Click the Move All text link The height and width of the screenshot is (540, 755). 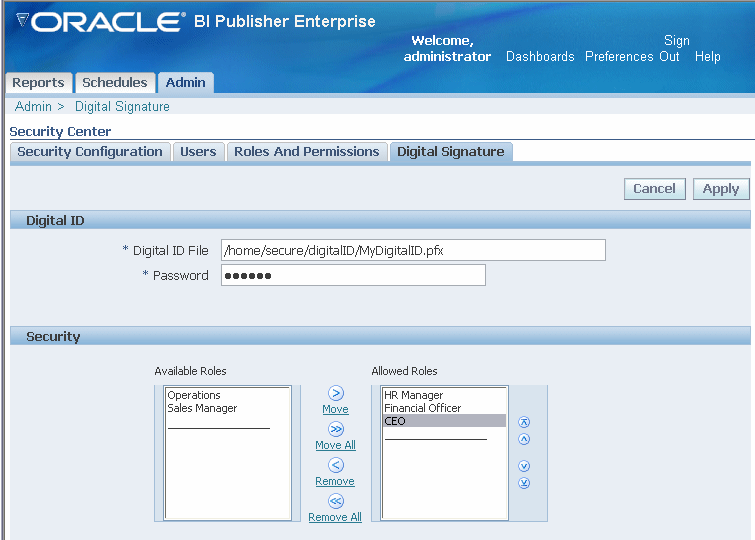336,445
